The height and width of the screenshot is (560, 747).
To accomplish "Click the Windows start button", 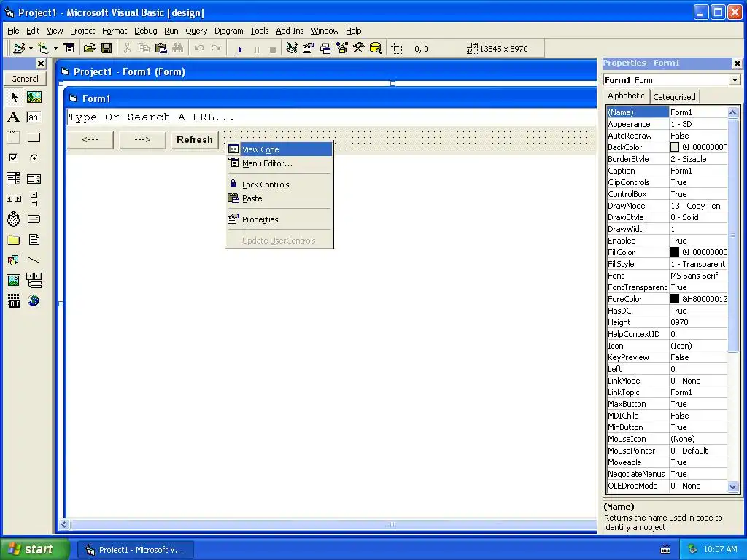I will 35,549.
